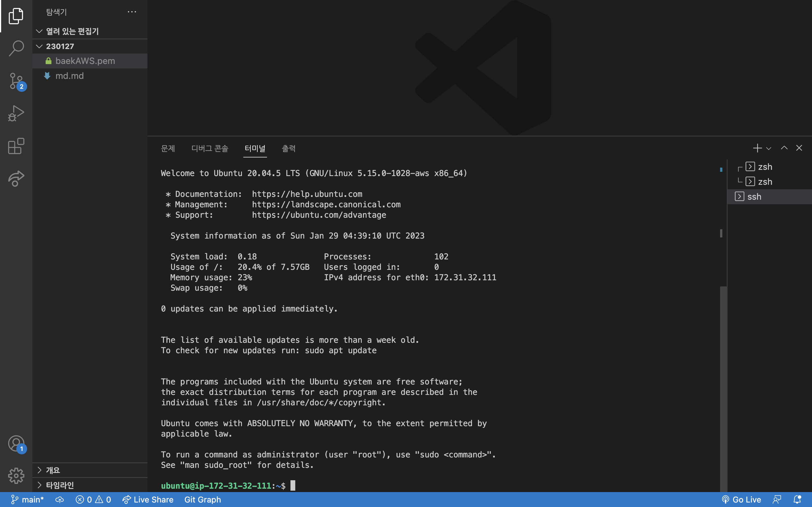Click the main* branch indicator
The height and width of the screenshot is (507, 812).
pyautogui.click(x=28, y=500)
